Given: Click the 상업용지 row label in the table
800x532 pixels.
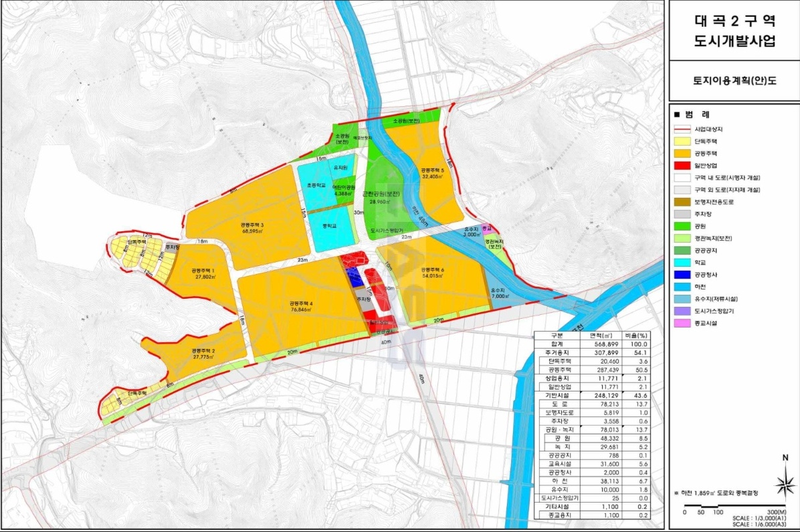Looking at the screenshot, I should click(x=557, y=379).
